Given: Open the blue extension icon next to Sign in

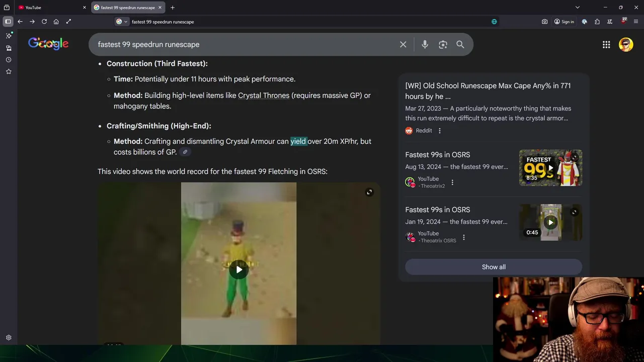Looking at the screenshot, I should [x=585, y=22].
